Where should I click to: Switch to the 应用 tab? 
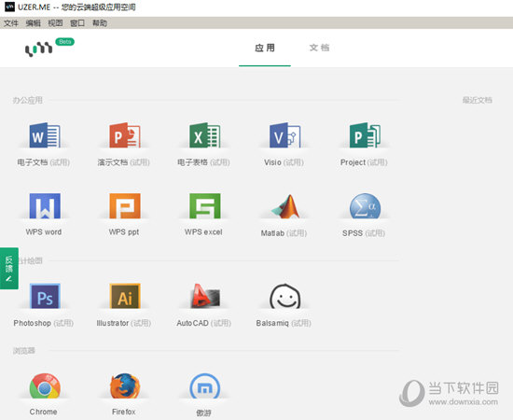point(265,48)
